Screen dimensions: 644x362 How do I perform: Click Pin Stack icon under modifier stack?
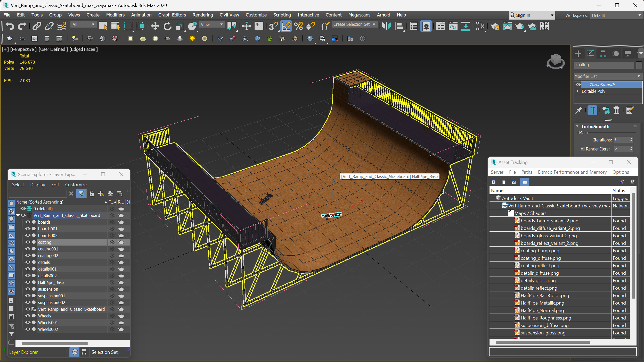point(579,110)
